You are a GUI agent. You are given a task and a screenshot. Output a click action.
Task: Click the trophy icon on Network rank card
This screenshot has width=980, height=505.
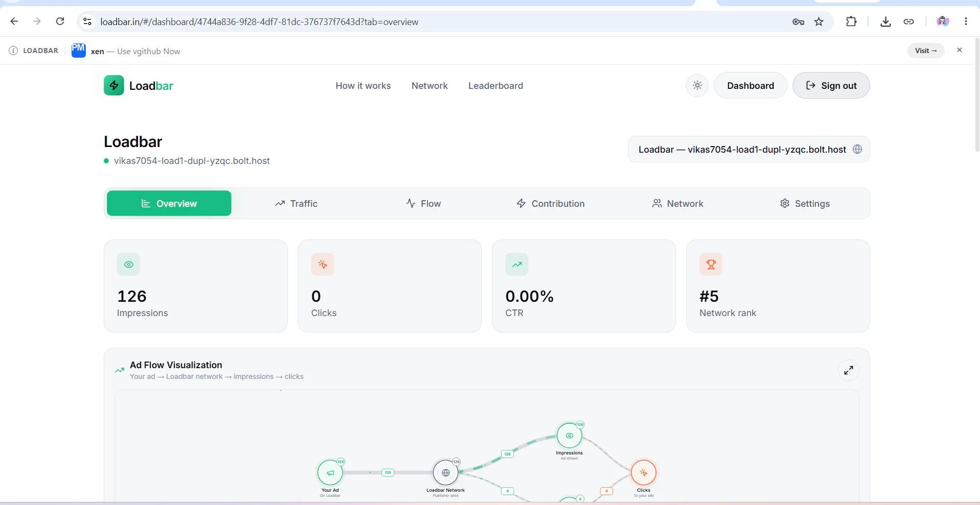click(711, 264)
